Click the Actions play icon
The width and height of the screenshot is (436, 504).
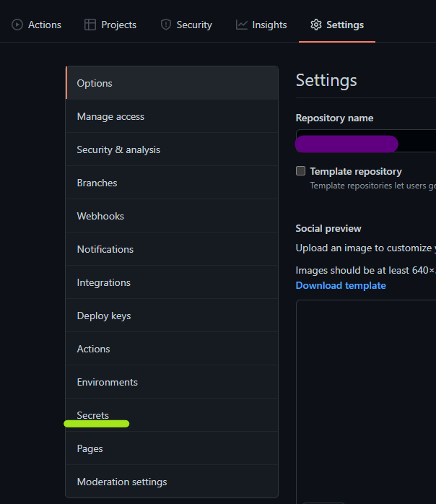[17, 25]
